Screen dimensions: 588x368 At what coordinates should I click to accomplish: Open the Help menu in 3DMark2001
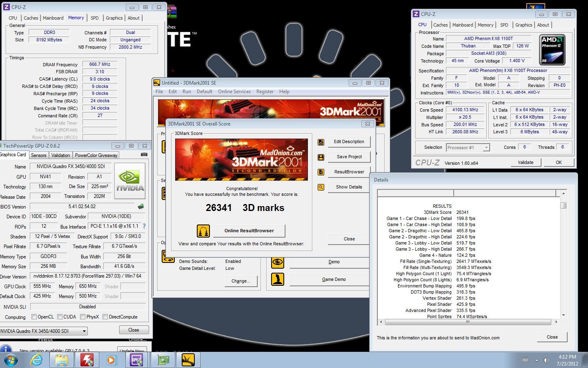(284, 92)
